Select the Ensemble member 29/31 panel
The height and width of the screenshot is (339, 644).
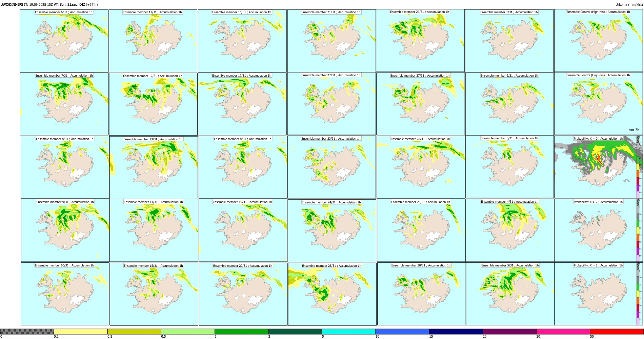pos(421,230)
